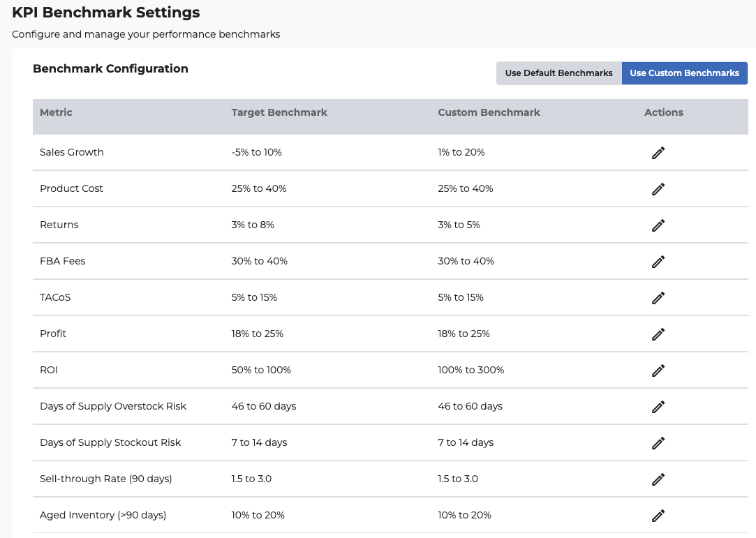Click the Custom Benchmark column header
Screen dimensions: 756x538
[489, 112]
